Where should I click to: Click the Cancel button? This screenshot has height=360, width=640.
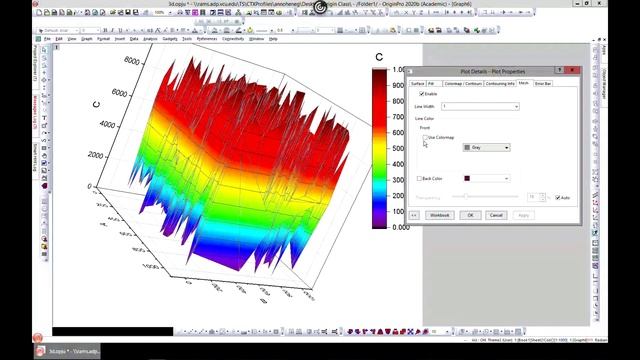(x=496, y=215)
